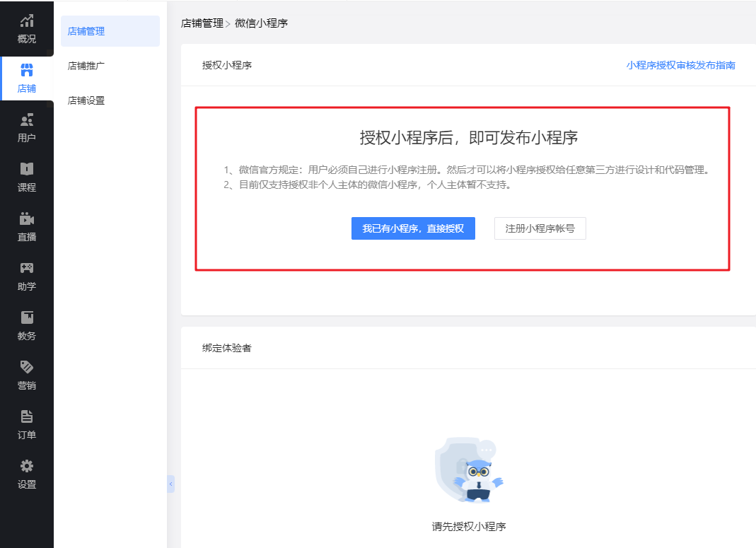This screenshot has width=756, height=548.
Task: Select 店铺管理 in the submenu
Action: coord(110,31)
